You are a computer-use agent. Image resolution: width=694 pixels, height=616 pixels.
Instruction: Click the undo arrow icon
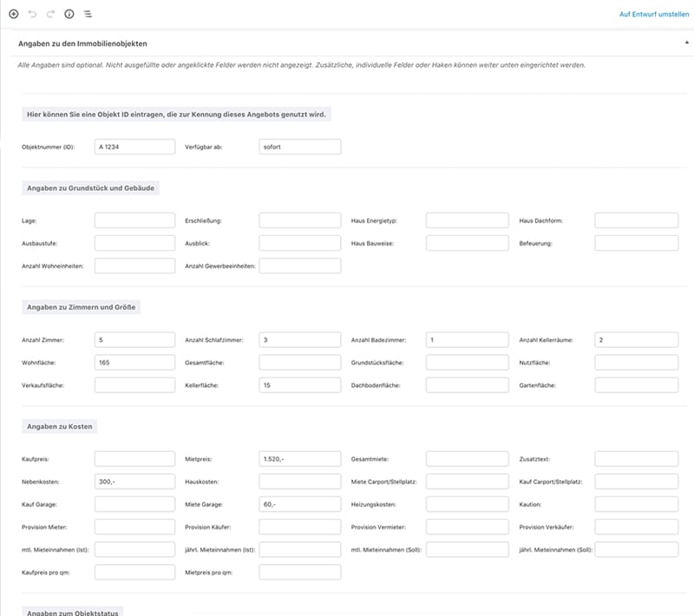pyautogui.click(x=32, y=15)
